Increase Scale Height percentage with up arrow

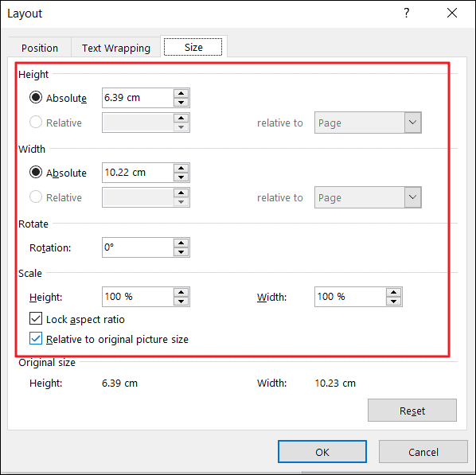pos(181,292)
